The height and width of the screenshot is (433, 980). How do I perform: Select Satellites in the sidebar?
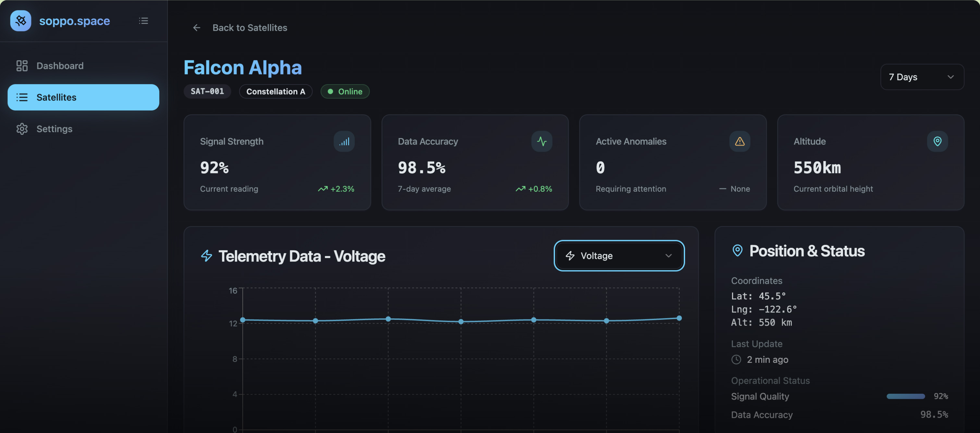pos(83,97)
